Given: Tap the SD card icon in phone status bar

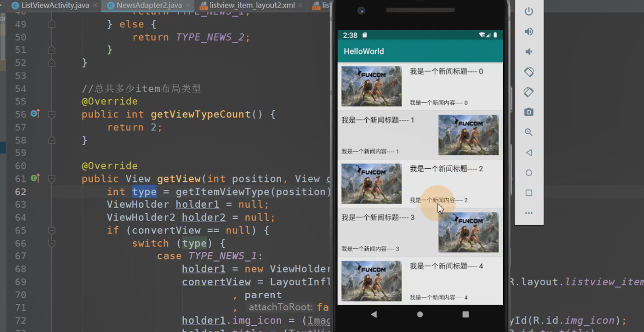Looking at the screenshot, I should (365, 35).
